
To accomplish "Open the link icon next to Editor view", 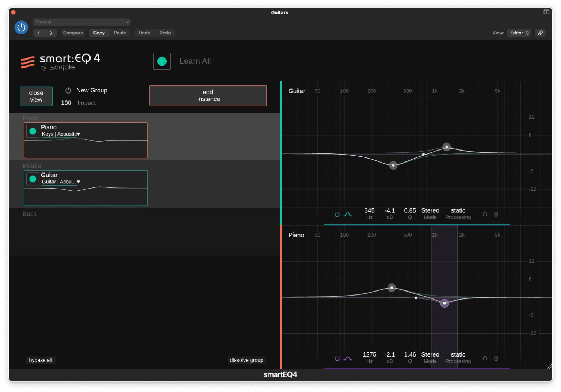I will (540, 33).
